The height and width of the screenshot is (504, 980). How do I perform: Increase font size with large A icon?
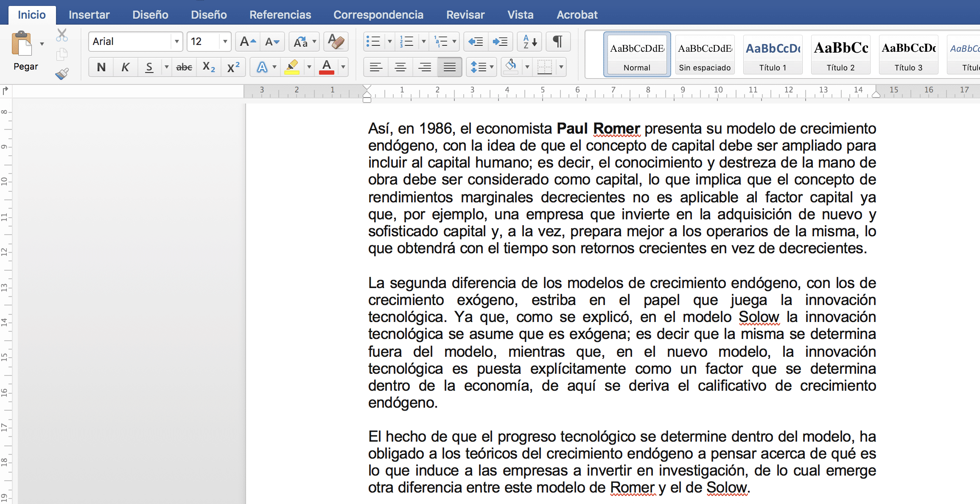pos(248,42)
